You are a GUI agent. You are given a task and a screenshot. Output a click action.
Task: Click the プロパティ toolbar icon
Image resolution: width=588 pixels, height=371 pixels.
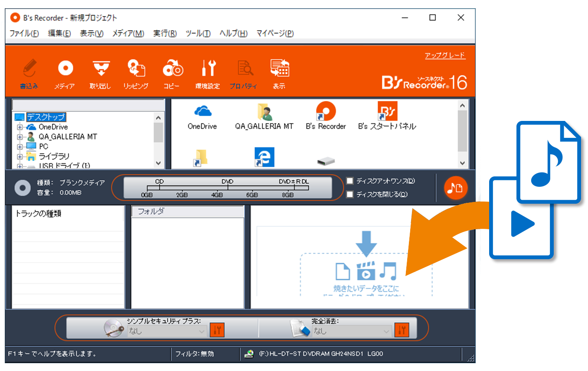(245, 68)
